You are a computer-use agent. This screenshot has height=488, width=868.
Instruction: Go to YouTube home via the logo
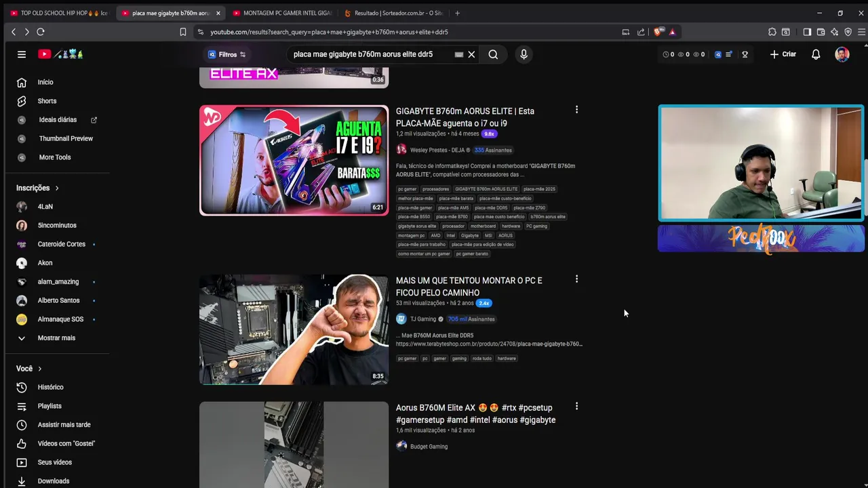pyautogui.click(x=60, y=54)
